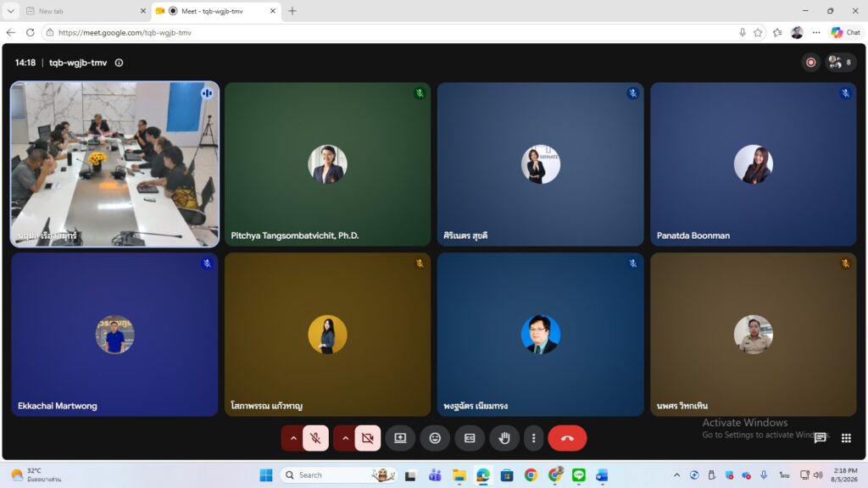
Task: Open LINE app from taskbar
Action: click(x=578, y=475)
